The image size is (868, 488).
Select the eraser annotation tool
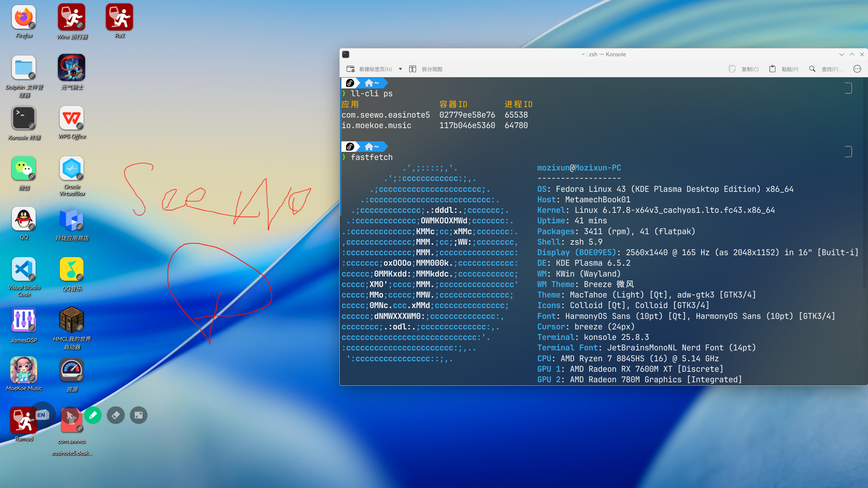(116, 415)
